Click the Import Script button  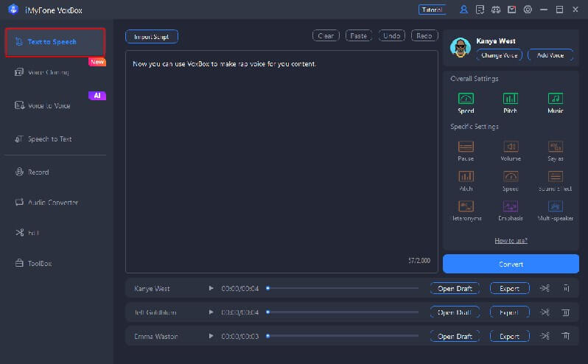(x=152, y=37)
